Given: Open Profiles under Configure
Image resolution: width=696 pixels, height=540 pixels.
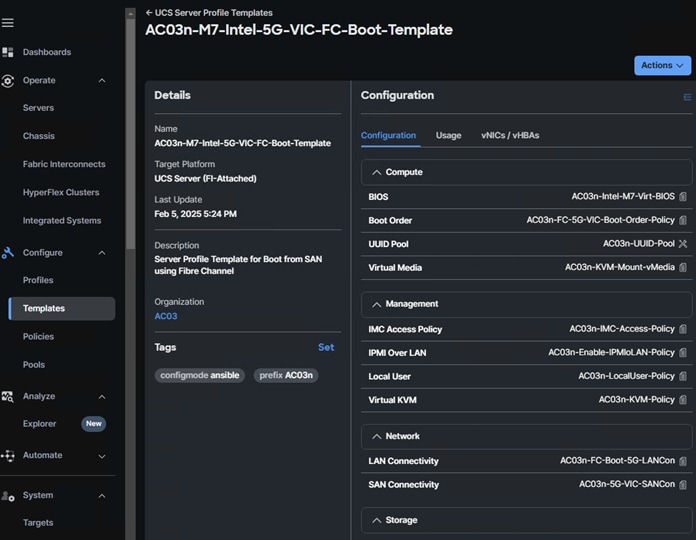Looking at the screenshot, I should [38, 280].
